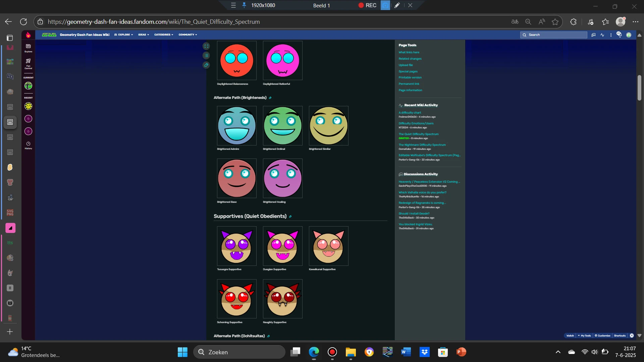Open 'The Nightmare Difficulty Spectrum' activity link
Screen dimensions: 644x362
point(422,145)
